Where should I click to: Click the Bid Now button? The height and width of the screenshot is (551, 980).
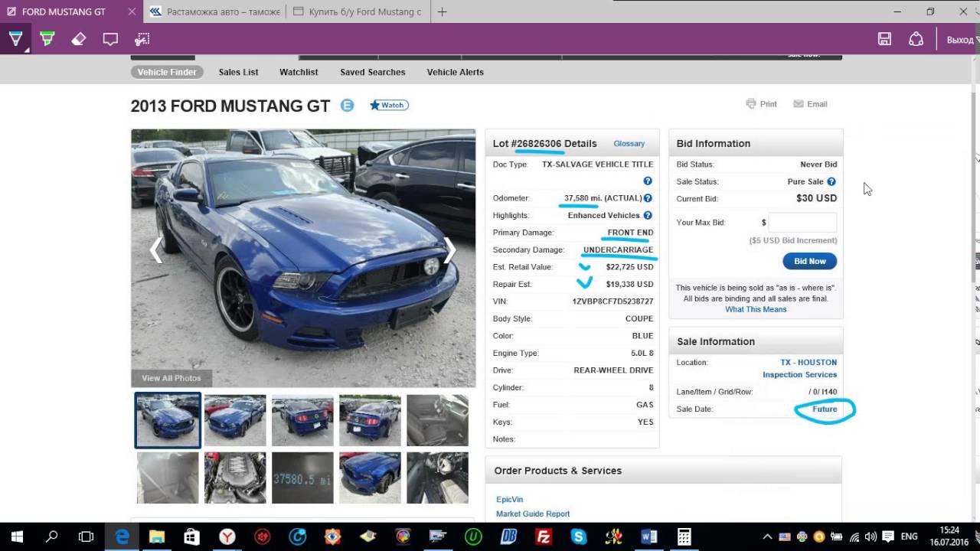point(810,261)
